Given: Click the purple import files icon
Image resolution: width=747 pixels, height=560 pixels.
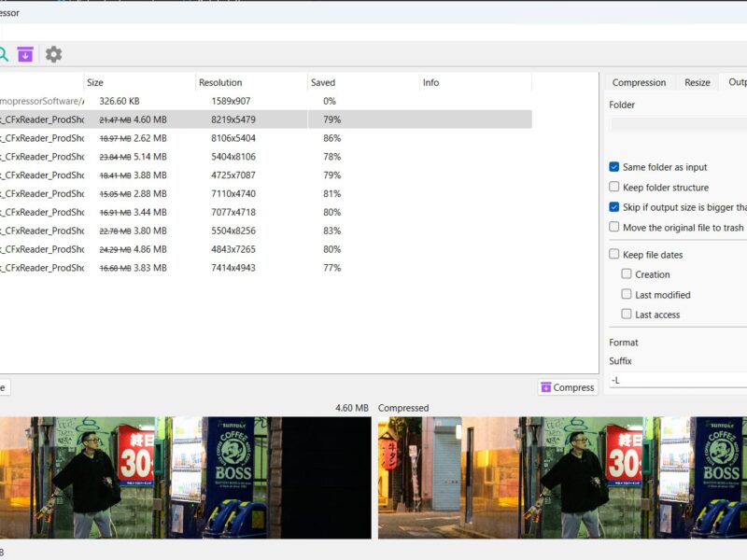Looking at the screenshot, I should point(26,55).
